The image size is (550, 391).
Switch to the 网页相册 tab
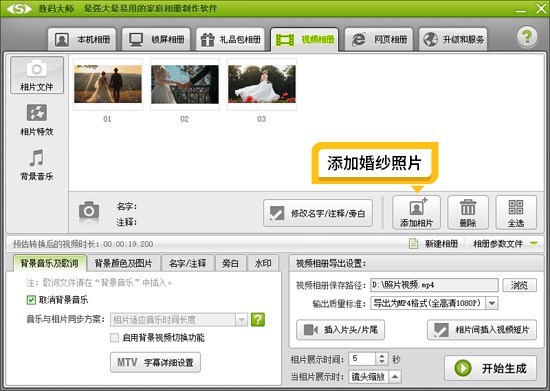click(x=379, y=39)
